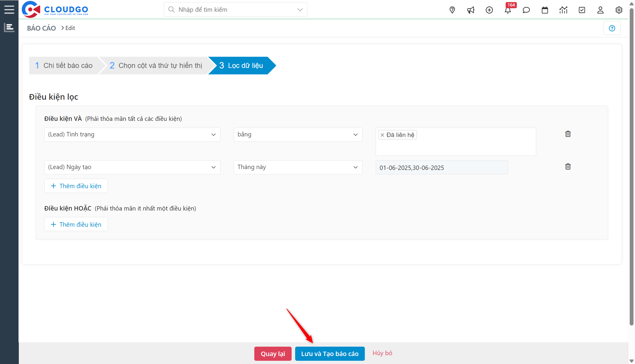The image size is (635, 364).
Task: Open the hamburger menu in the sidebar
Action: tap(9, 9)
